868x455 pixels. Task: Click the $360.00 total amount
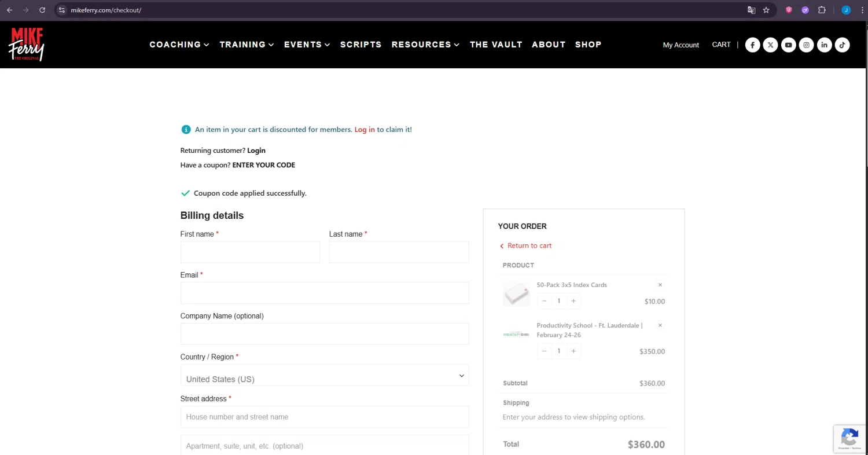coord(646,445)
